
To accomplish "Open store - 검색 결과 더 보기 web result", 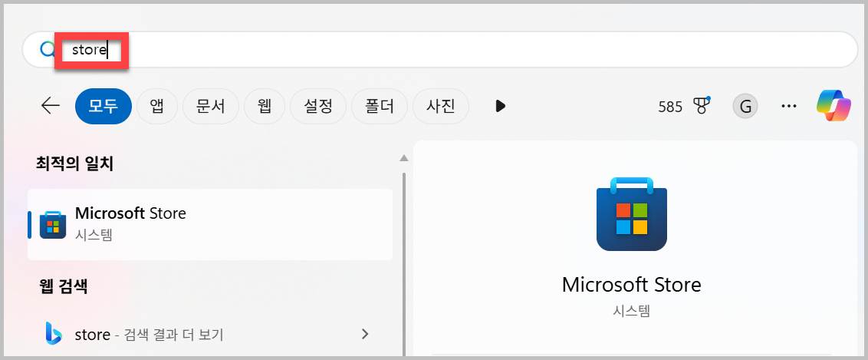I will tap(148, 335).
